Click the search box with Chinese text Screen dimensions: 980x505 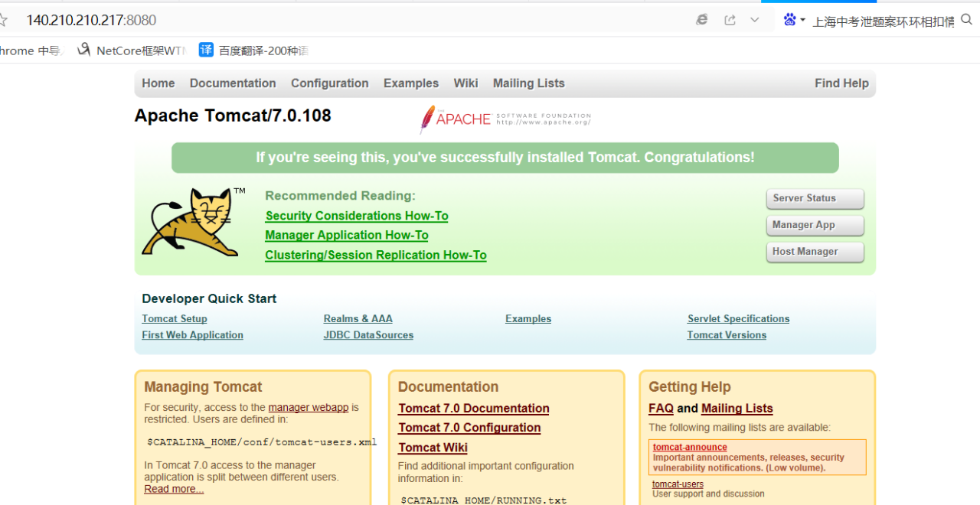point(883,21)
